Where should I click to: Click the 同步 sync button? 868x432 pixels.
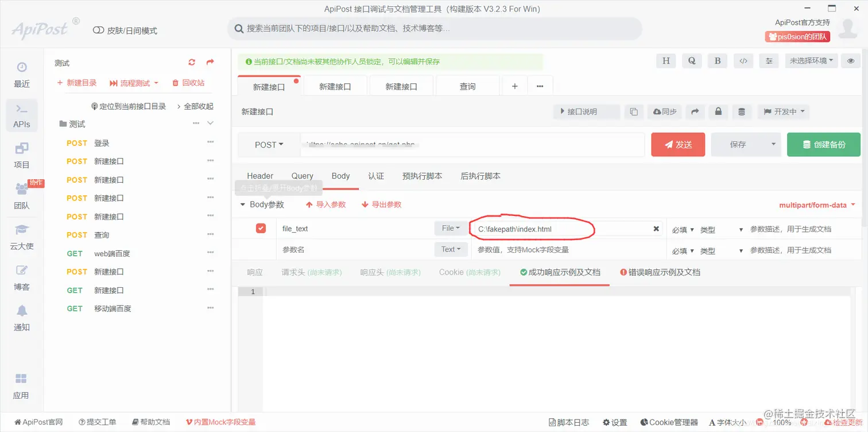pos(664,112)
